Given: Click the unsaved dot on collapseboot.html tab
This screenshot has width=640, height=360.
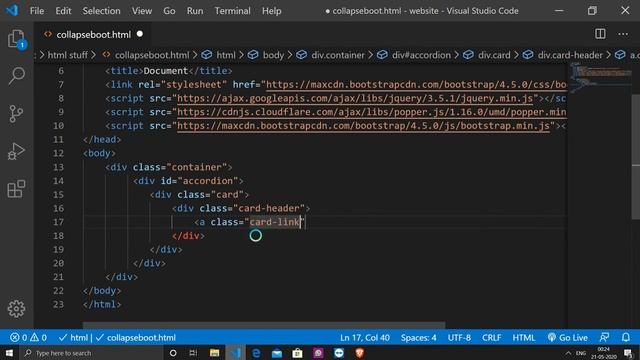Looking at the screenshot, I should coord(140,34).
